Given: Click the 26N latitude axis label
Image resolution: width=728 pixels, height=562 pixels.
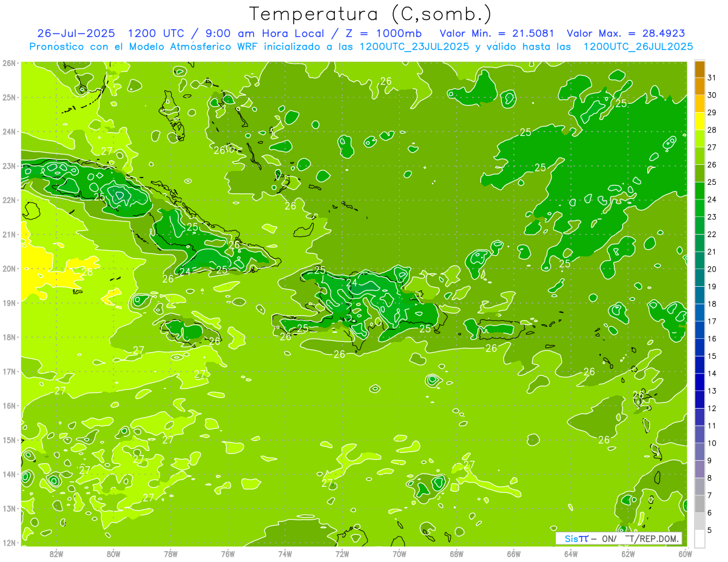Looking at the screenshot, I should (x=9, y=63).
